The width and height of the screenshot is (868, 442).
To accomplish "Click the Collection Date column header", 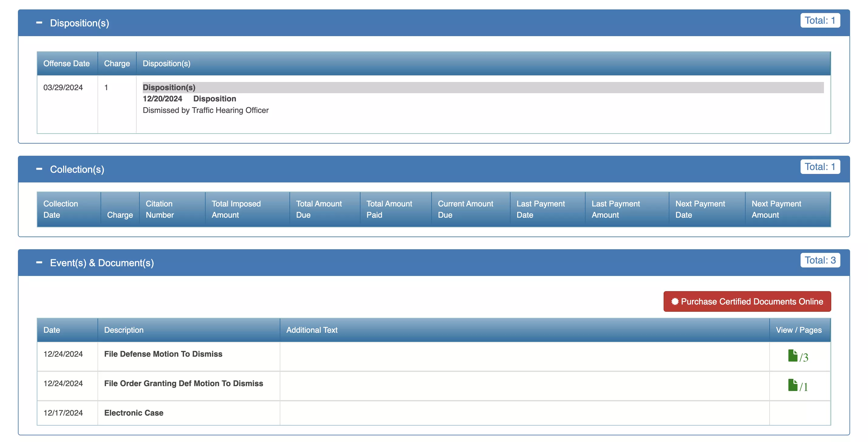I will tap(69, 209).
